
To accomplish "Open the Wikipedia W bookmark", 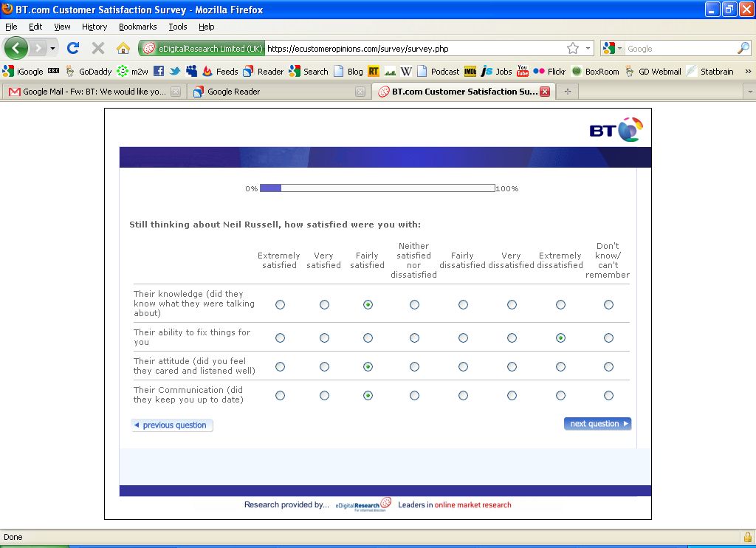I will click(406, 72).
